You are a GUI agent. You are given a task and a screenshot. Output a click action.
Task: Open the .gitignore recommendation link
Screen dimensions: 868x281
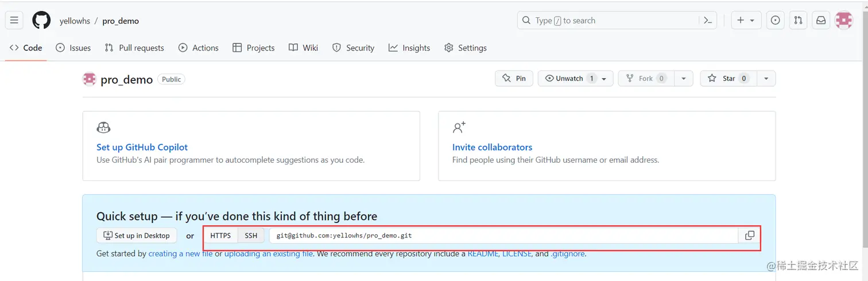(568, 253)
